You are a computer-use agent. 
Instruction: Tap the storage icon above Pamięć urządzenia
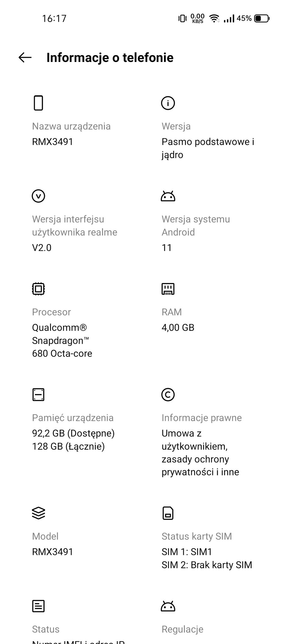pyautogui.click(x=38, y=394)
